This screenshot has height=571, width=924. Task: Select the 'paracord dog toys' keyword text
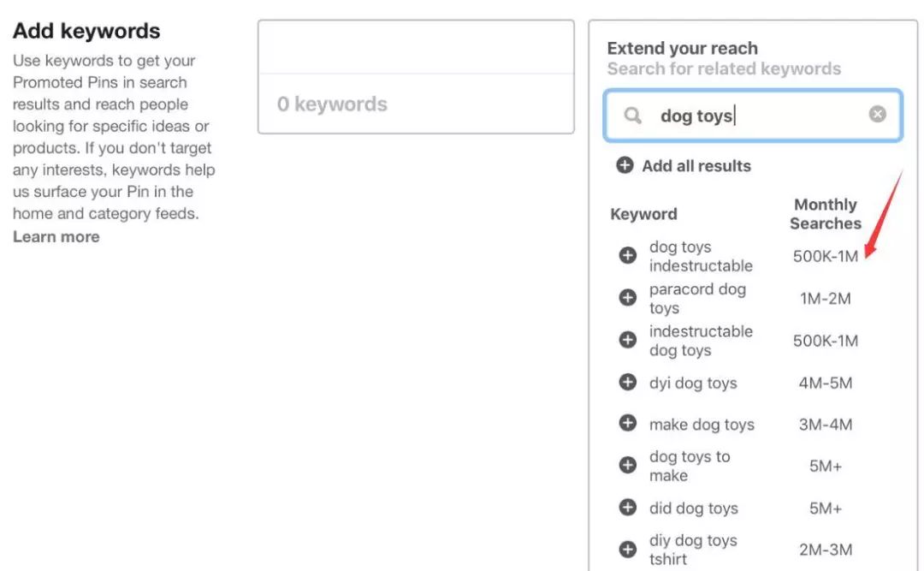tap(696, 298)
